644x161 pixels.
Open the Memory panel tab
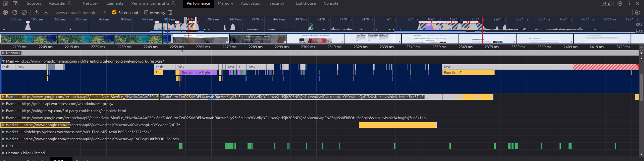225,3
